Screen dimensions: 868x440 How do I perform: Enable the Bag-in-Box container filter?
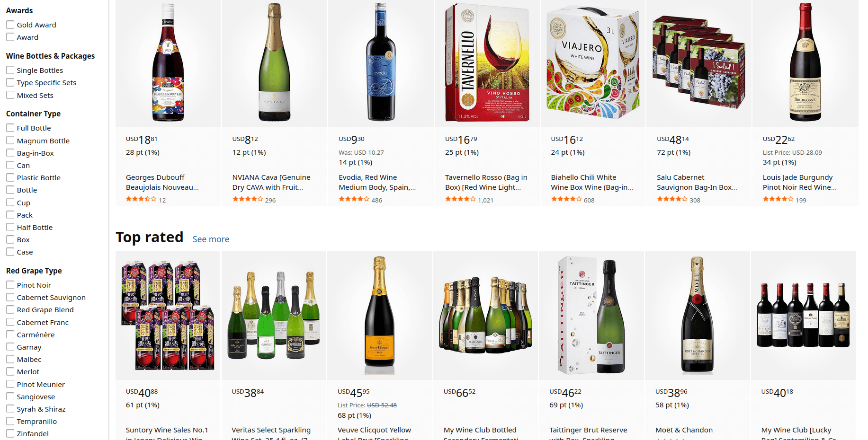click(10, 153)
